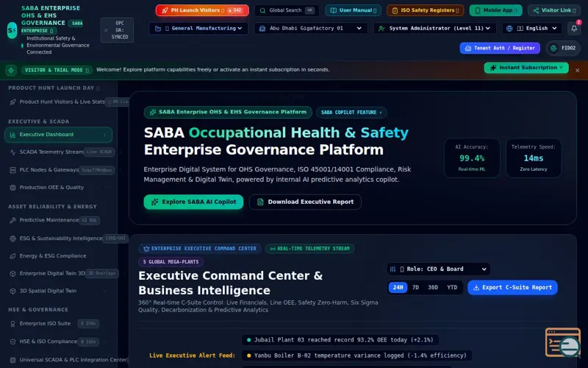
Task: Click the server icon of PLC Nodes & Gateways
Action: pos(12,170)
